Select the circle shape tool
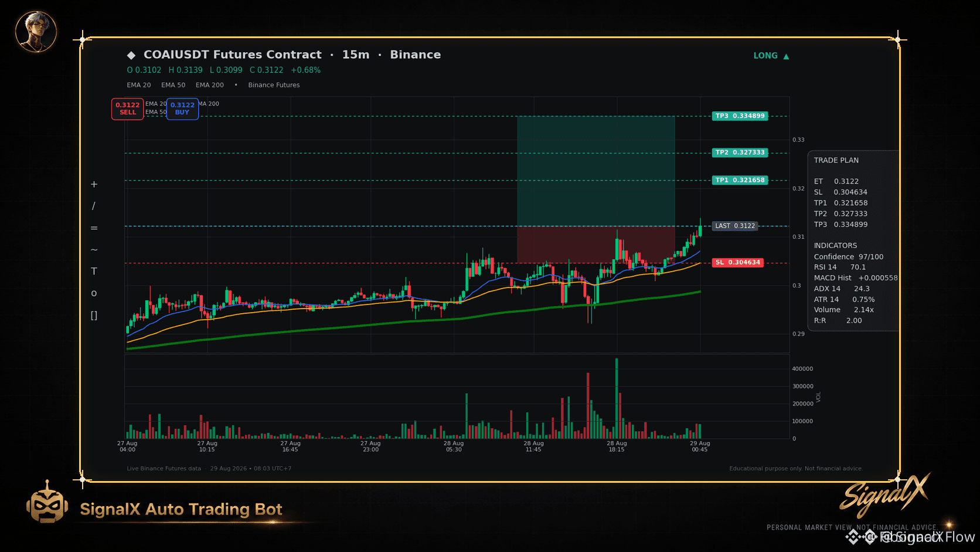The width and height of the screenshot is (980, 552). [94, 293]
